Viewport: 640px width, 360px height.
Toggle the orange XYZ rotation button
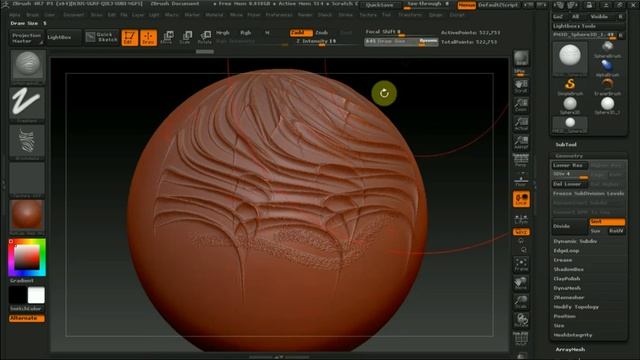pos(521,232)
